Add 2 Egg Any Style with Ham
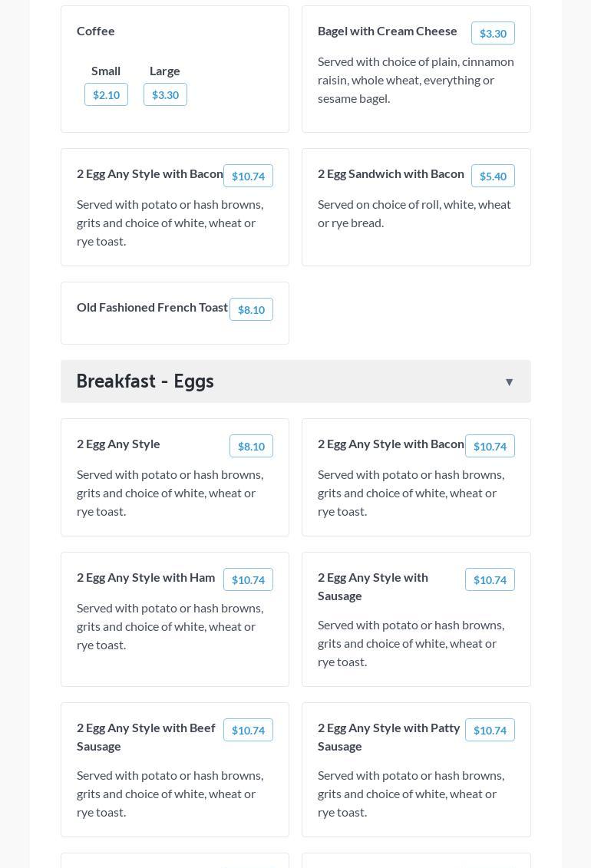 (x=248, y=580)
